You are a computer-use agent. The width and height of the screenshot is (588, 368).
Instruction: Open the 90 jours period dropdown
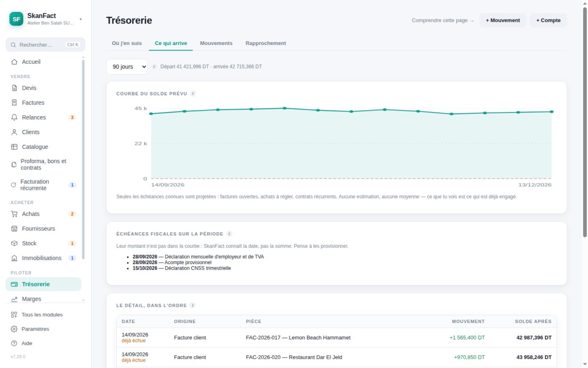tap(127, 67)
